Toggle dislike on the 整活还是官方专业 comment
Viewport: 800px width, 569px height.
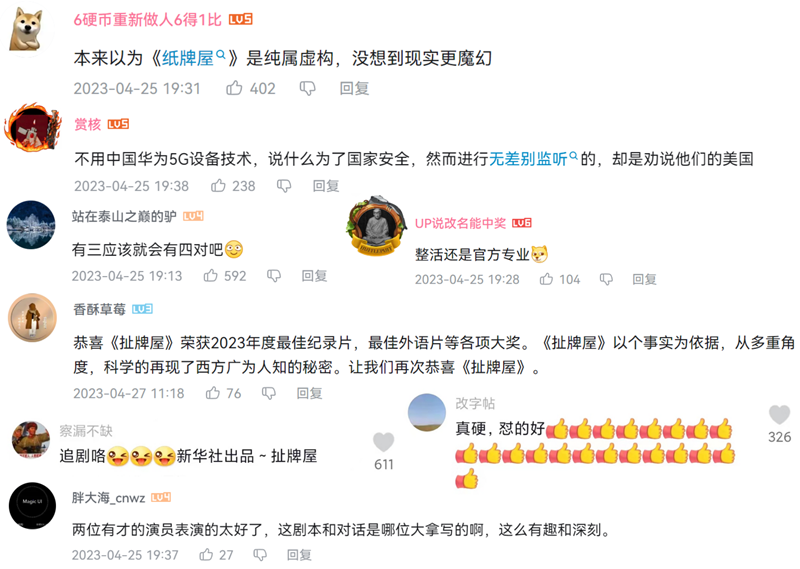tap(606, 280)
